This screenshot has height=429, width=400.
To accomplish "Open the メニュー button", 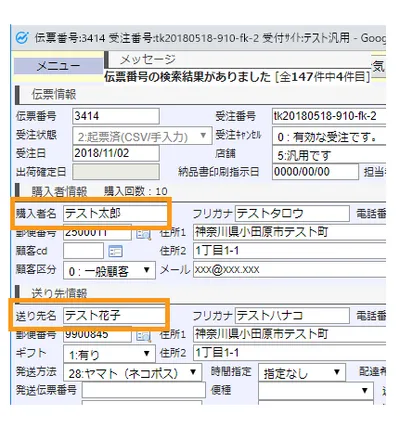I will point(58,66).
